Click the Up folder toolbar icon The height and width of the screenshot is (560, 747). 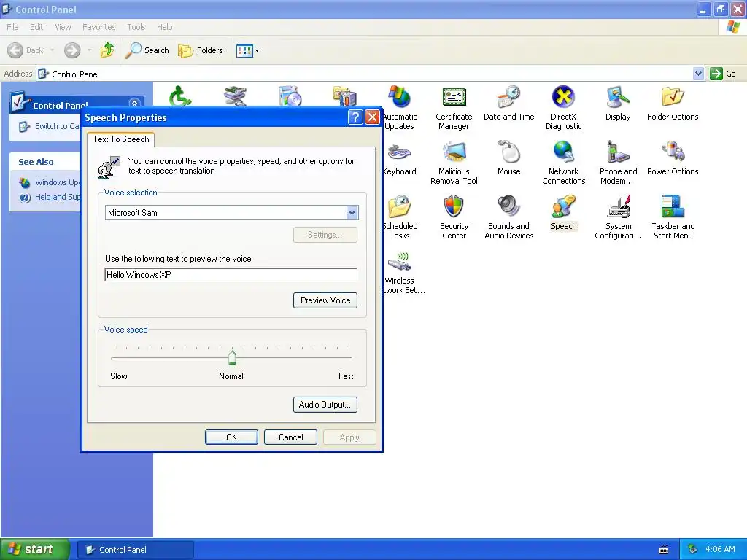107,50
